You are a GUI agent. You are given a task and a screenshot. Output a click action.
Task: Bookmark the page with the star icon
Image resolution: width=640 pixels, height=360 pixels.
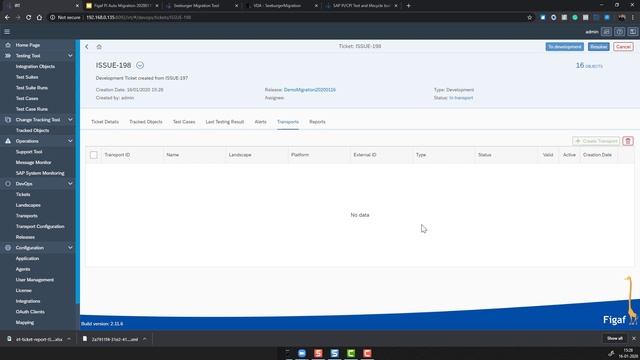(530, 18)
